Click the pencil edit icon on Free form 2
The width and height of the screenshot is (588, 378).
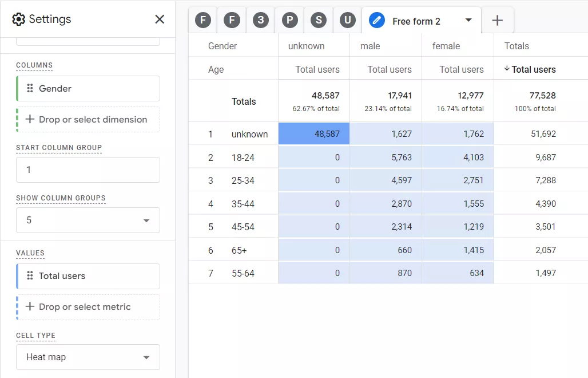[377, 20]
